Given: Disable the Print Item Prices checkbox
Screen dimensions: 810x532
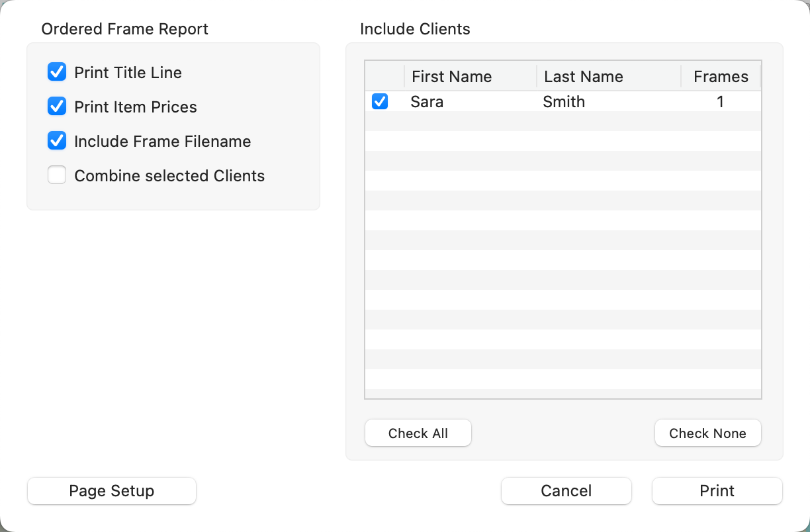Looking at the screenshot, I should click(x=57, y=107).
